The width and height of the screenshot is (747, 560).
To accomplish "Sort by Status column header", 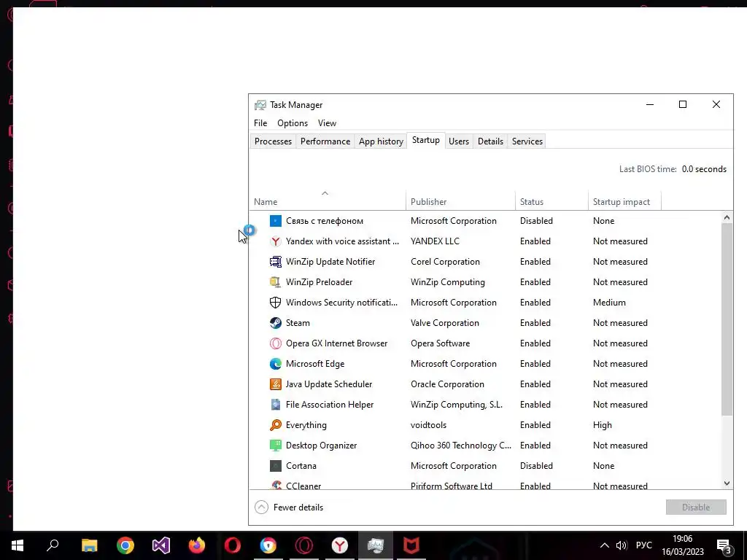I will (551, 202).
